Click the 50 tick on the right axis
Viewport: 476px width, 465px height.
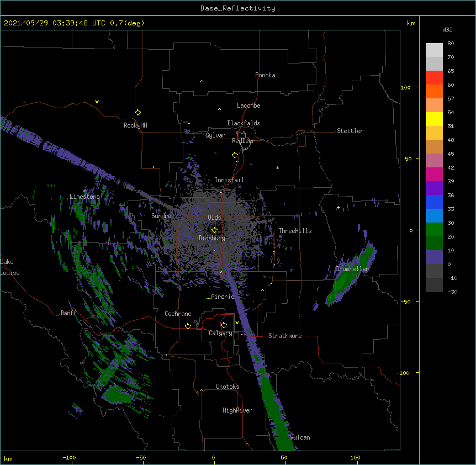408,158
